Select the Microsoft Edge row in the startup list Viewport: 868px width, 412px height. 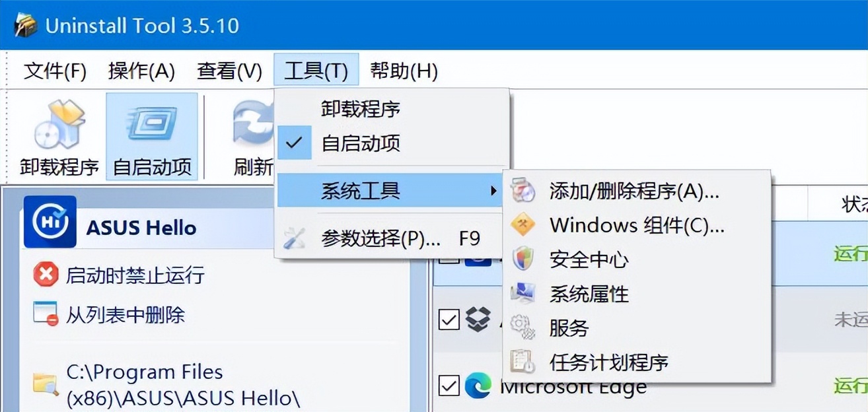(650, 385)
